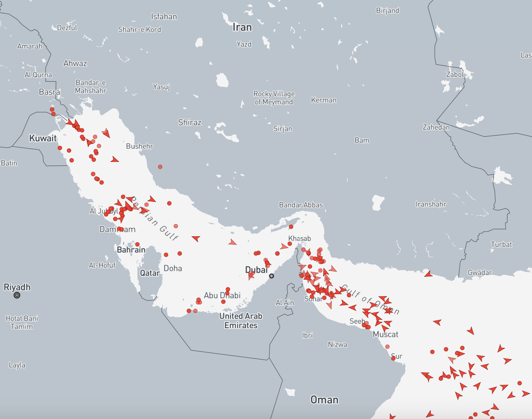This screenshot has width=532, height=419.
Task: Select the red dot left of Muscat near Seeb
Action: [364, 325]
